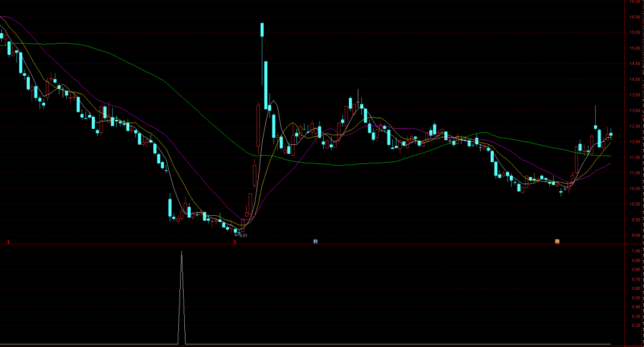Click the 11.50 price axis label

pyautogui.click(x=634, y=157)
